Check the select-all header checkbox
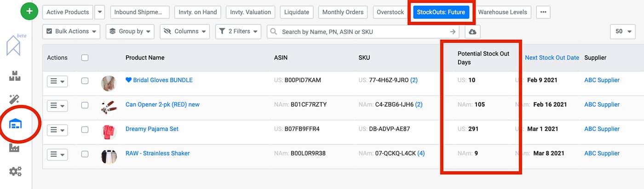Screen dimensions: 644x189 [85, 58]
